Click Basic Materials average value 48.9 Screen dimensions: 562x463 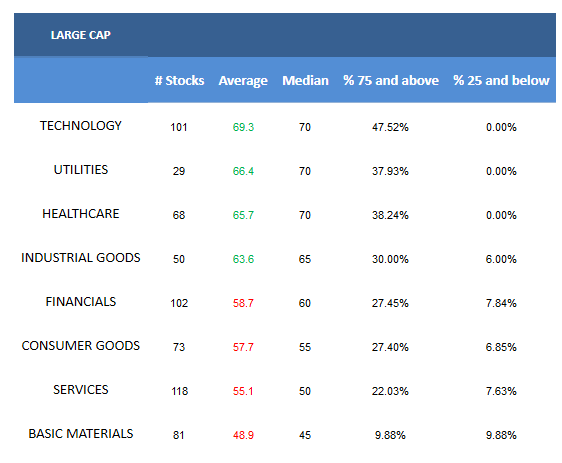click(x=243, y=435)
